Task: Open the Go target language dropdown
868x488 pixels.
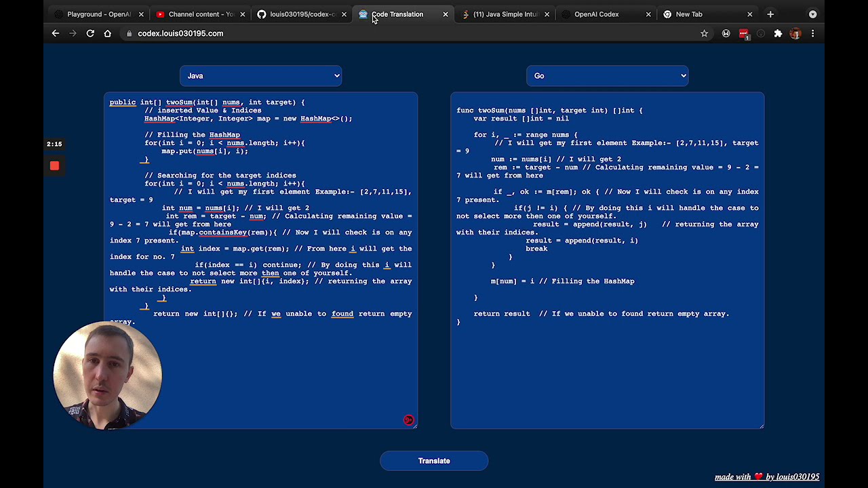Action: (x=607, y=75)
